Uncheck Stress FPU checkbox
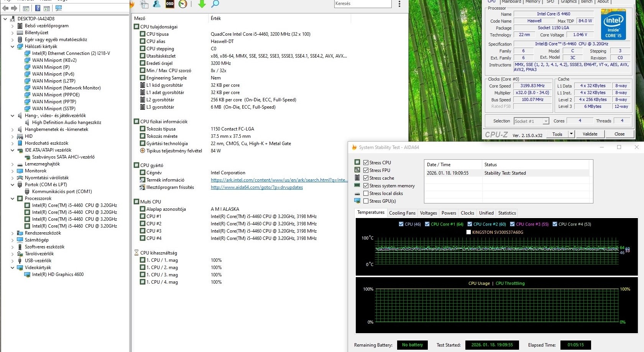The height and width of the screenshot is (352, 644). coord(366,170)
